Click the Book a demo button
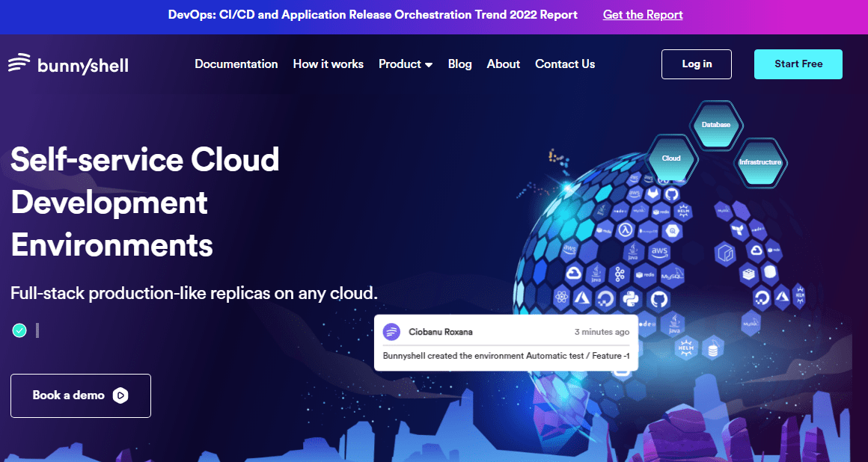 tap(80, 395)
